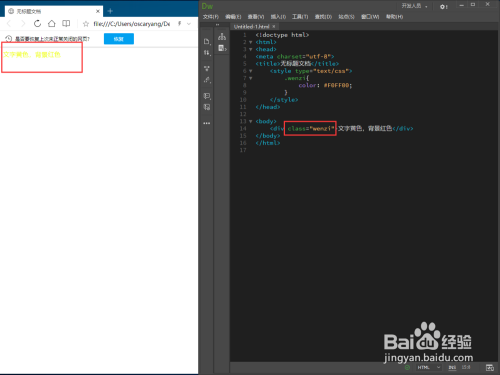Open the HTML language dropdown in status bar
Image resolution: width=500 pixels, height=375 pixels.
pos(429,367)
